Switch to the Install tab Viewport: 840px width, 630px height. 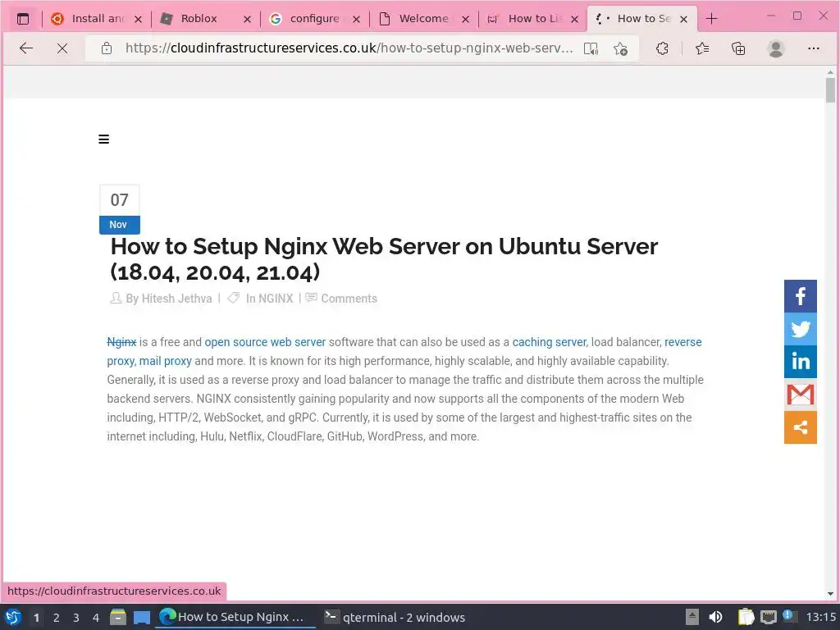97,19
